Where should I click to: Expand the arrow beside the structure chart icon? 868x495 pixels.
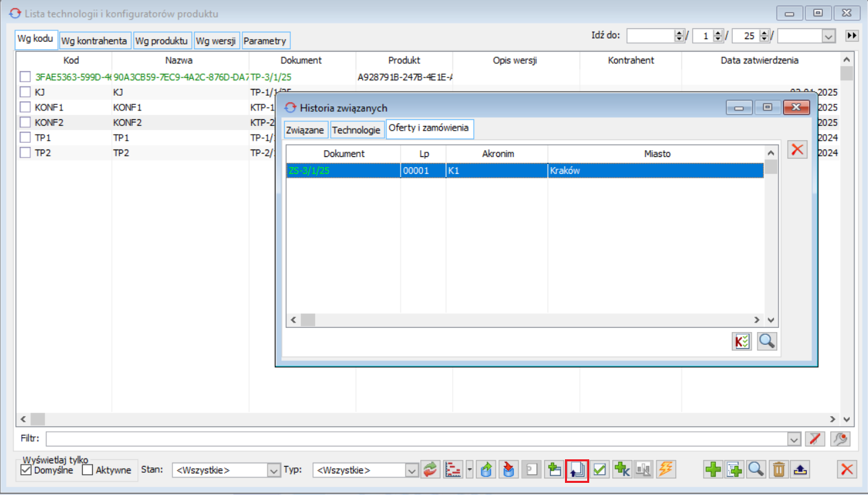[469, 469]
